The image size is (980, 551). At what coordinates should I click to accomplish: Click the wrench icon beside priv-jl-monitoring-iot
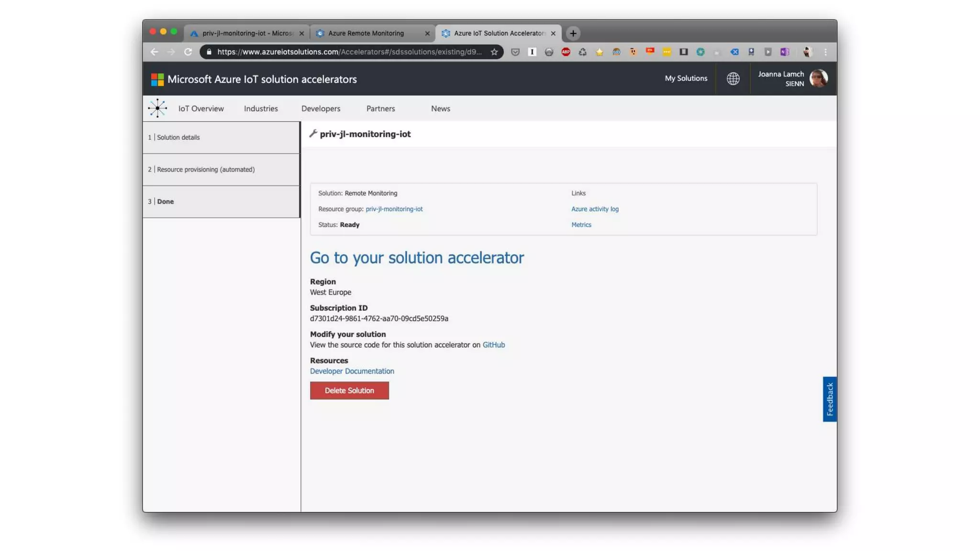pos(313,134)
